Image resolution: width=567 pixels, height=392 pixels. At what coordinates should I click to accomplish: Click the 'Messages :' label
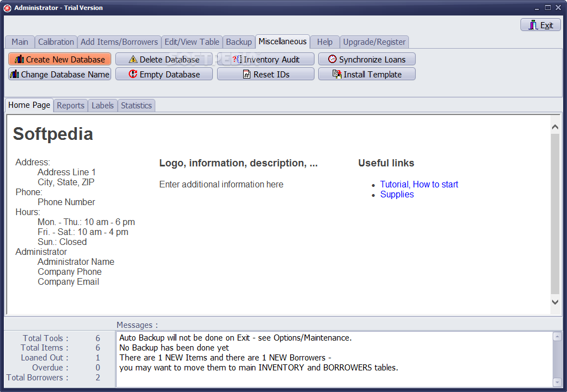click(x=137, y=325)
